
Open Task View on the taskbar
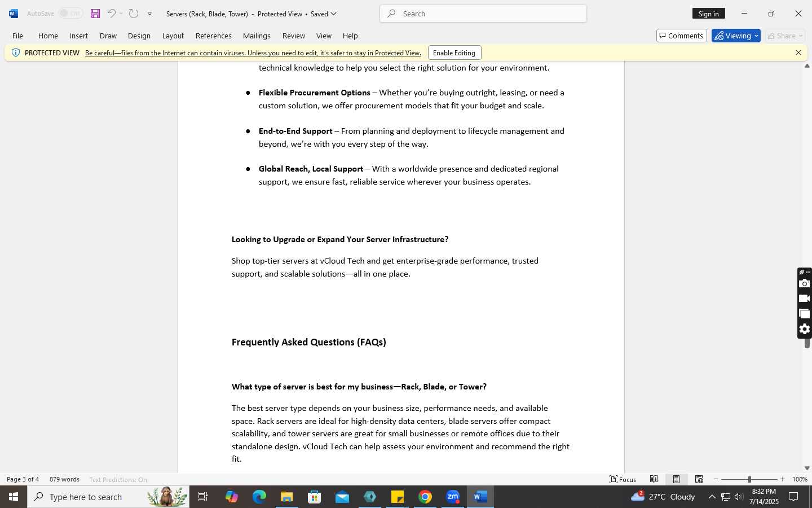203,497
